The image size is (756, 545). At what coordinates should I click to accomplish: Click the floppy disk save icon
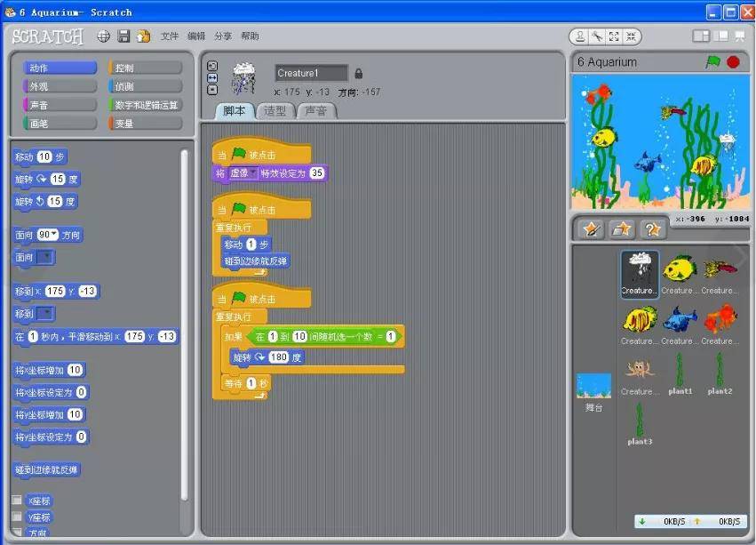click(x=124, y=36)
